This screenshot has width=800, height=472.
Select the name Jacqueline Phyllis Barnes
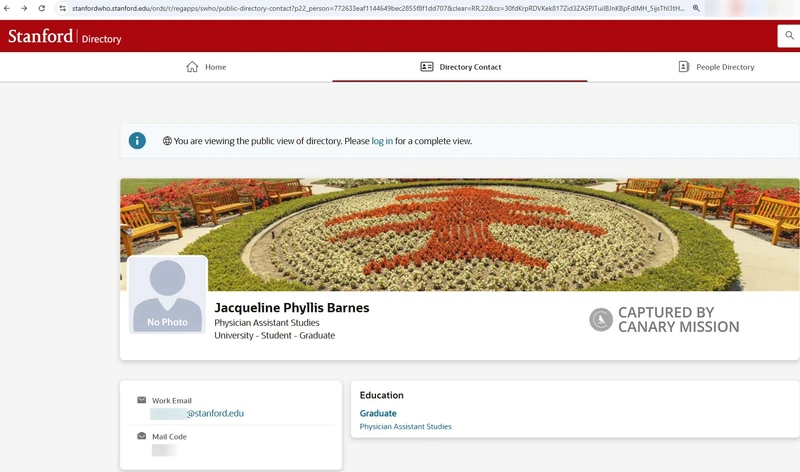[x=291, y=308]
